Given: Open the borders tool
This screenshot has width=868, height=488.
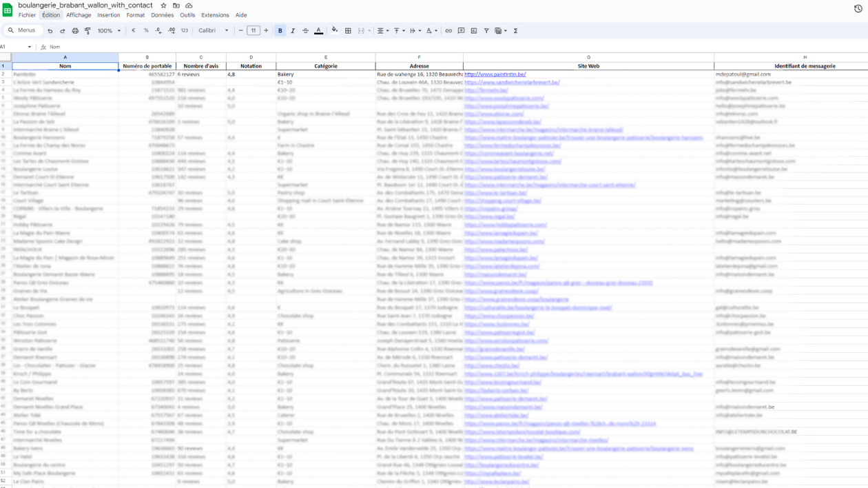Looking at the screenshot, I should click(x=348, y=31).
